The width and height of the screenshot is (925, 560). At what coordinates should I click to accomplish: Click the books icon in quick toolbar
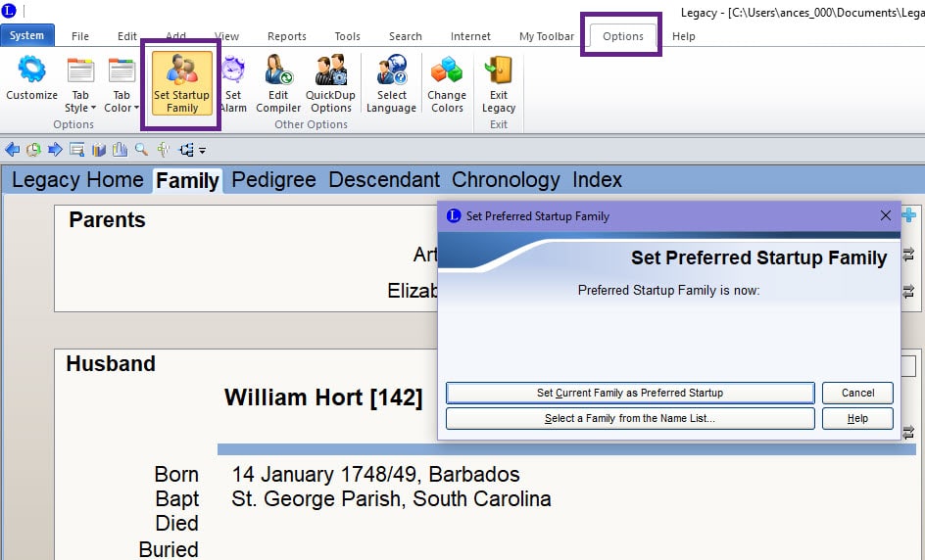(99, 150)
